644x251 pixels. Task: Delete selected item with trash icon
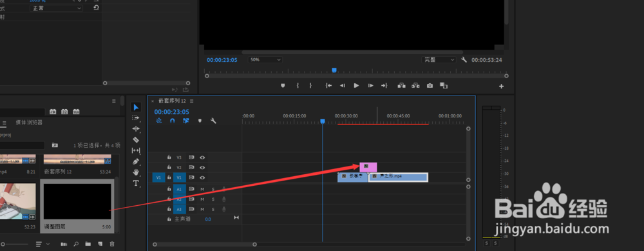point(111,244)
